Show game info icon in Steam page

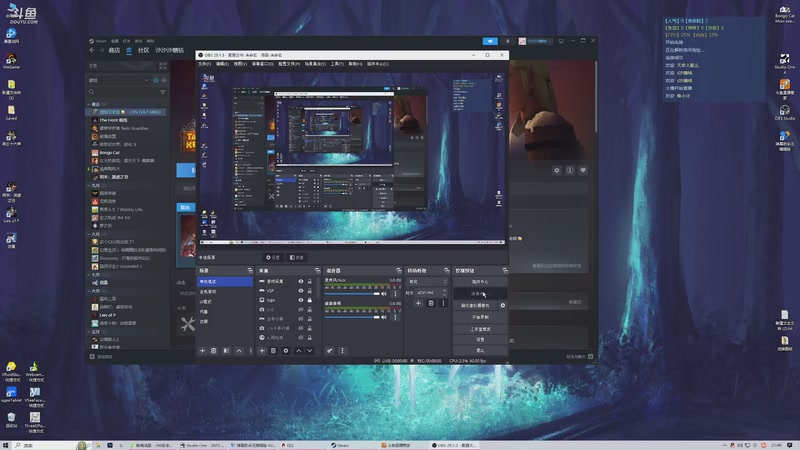coord(570,170)
